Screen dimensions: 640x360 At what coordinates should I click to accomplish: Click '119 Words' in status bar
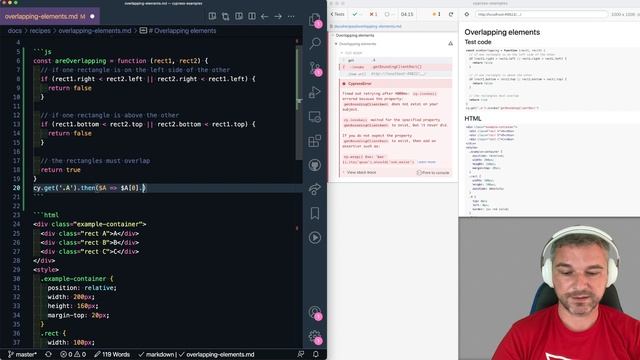112,354
